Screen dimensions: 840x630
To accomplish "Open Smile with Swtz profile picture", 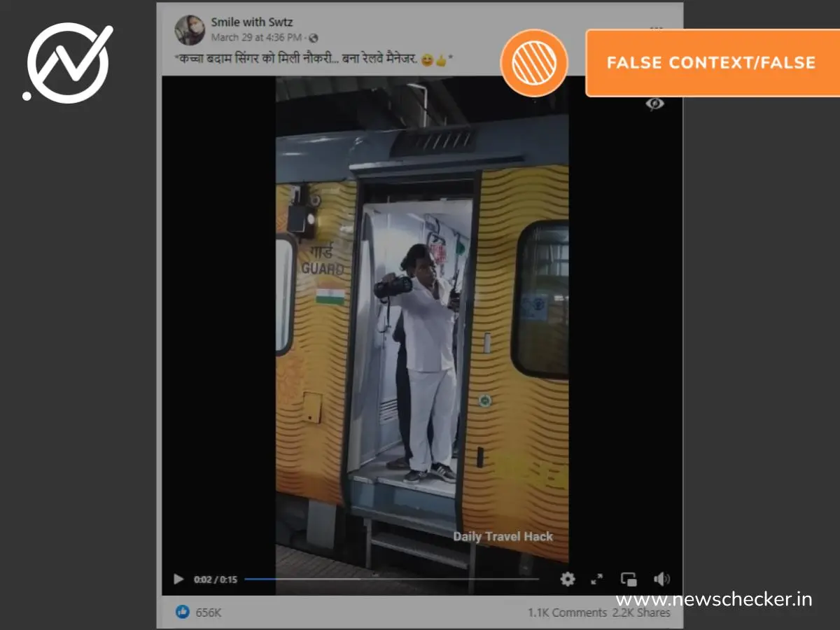I will click(190, 29).
